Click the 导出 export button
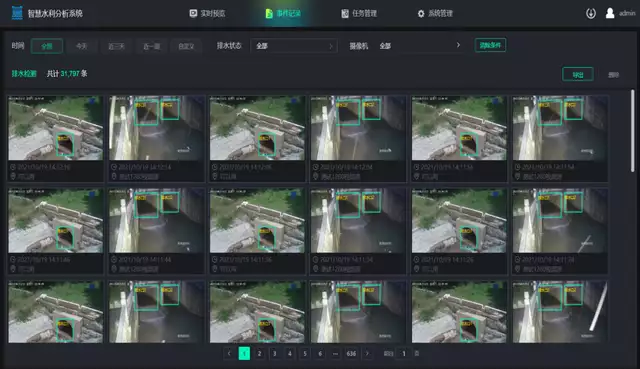640x369 pixels. click(578, 74)
